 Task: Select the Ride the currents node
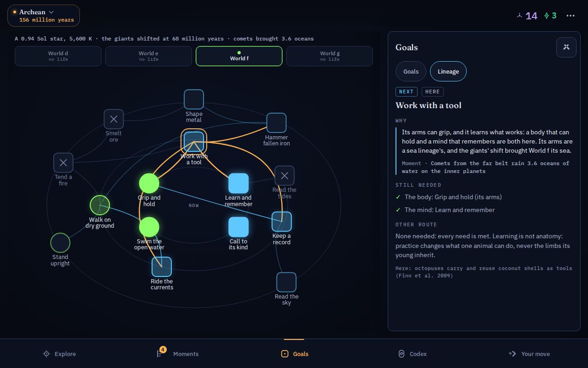(162, 267)
